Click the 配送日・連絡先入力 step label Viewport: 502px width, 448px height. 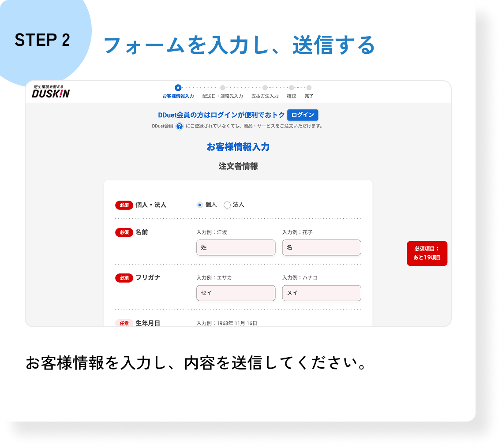[223, 96]
